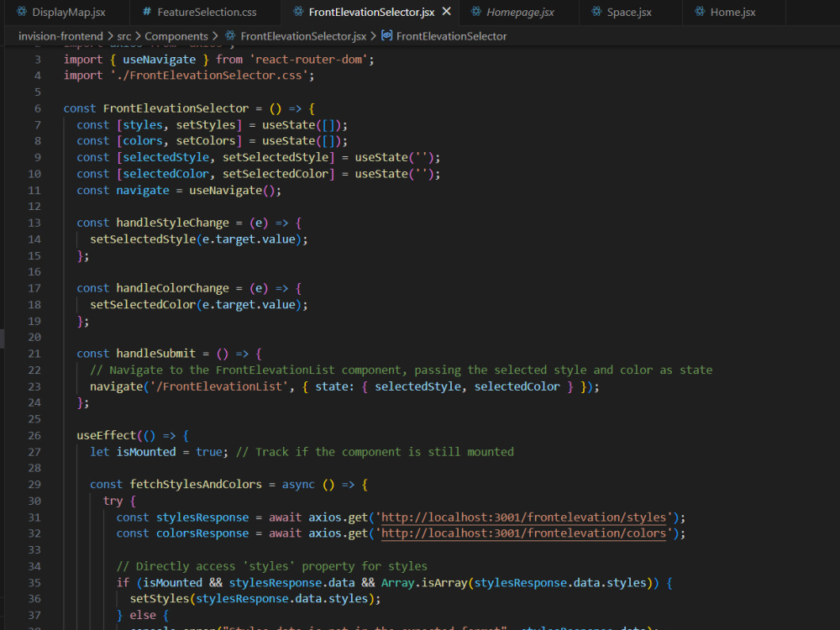The width and height of the screenshot is (840, 630).
Task: Expand breadcrumb chevron after FrontElevationSelector.jsx
Action: click(x=374, y=36)
